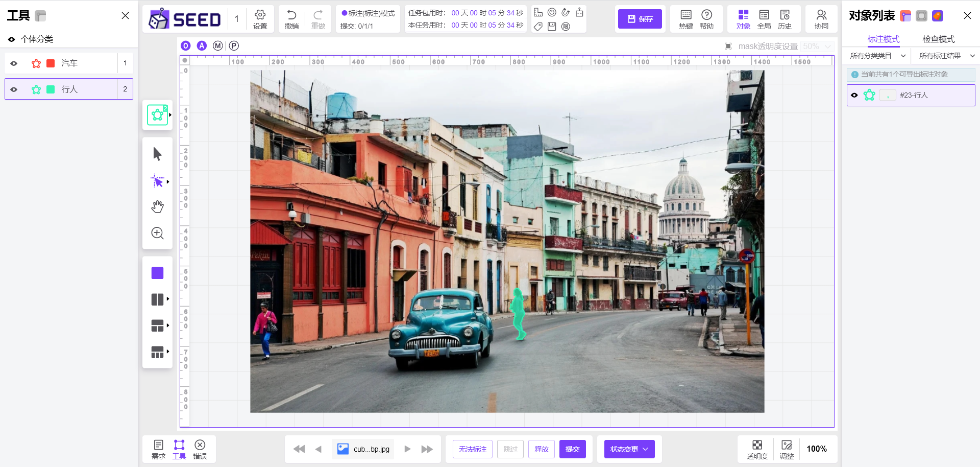
Task: Open 所有分类类目 filter dropdown
Action: coord(878,56)
